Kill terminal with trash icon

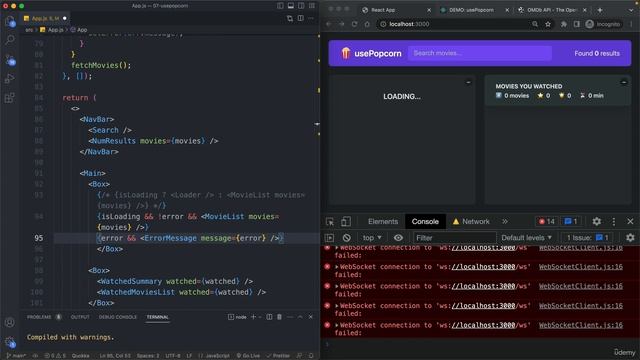point(279,317)
